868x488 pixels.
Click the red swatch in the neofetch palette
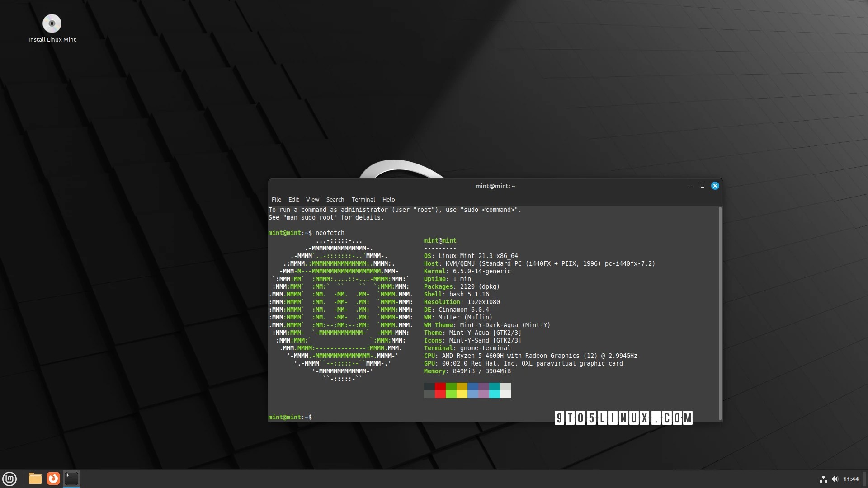click(x=440, y=390)
